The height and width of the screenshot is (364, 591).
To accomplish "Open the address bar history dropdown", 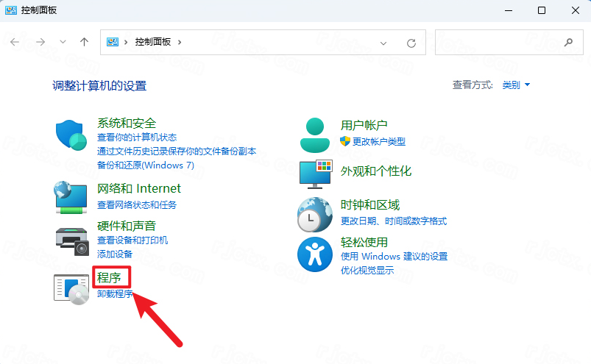I will (x=383, y=43).
